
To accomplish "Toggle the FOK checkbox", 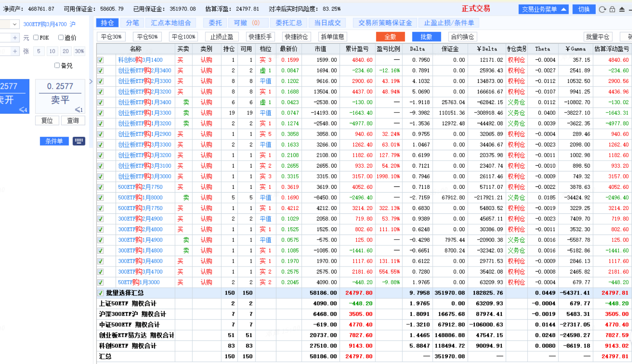I will [x=36, y=38].
